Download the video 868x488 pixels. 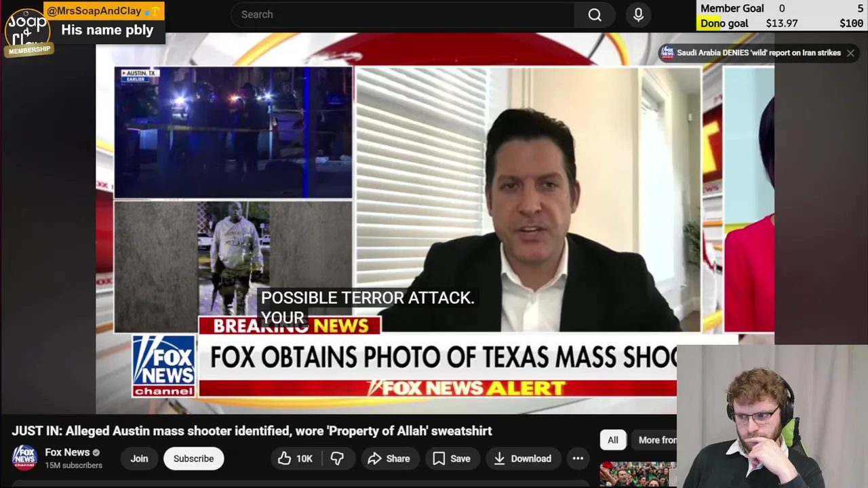tap(522, 459)
